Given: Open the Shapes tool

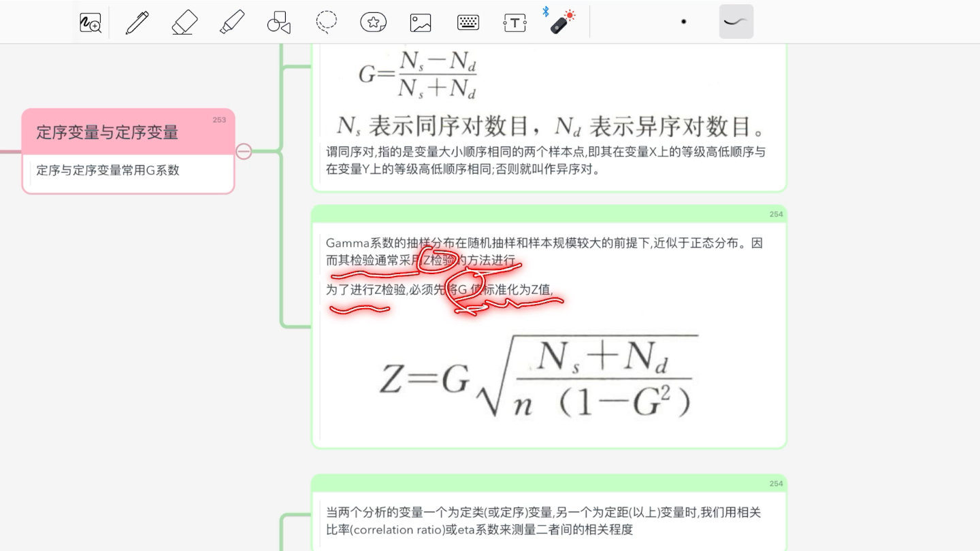Looking at the screenshot, I should pos(279,22).
